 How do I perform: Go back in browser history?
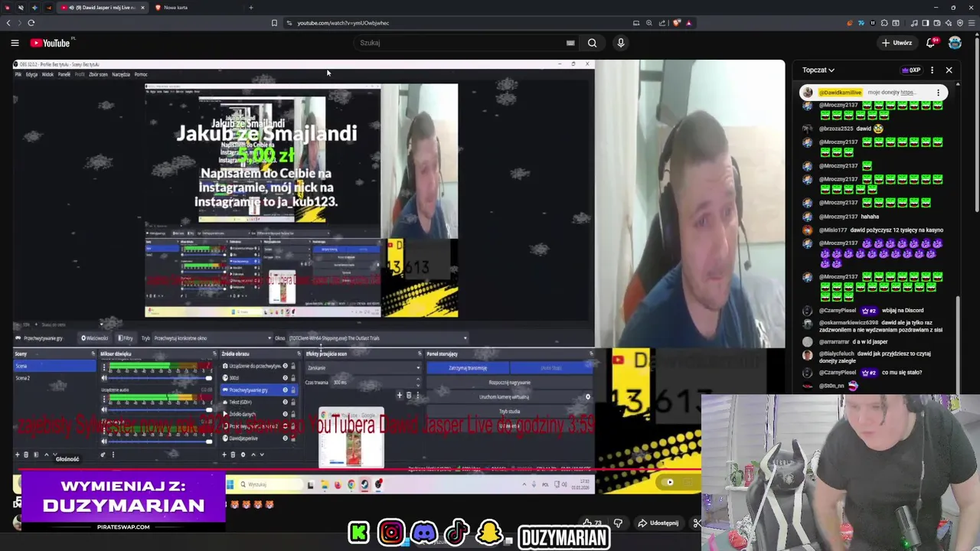click(x=8, y=23)
